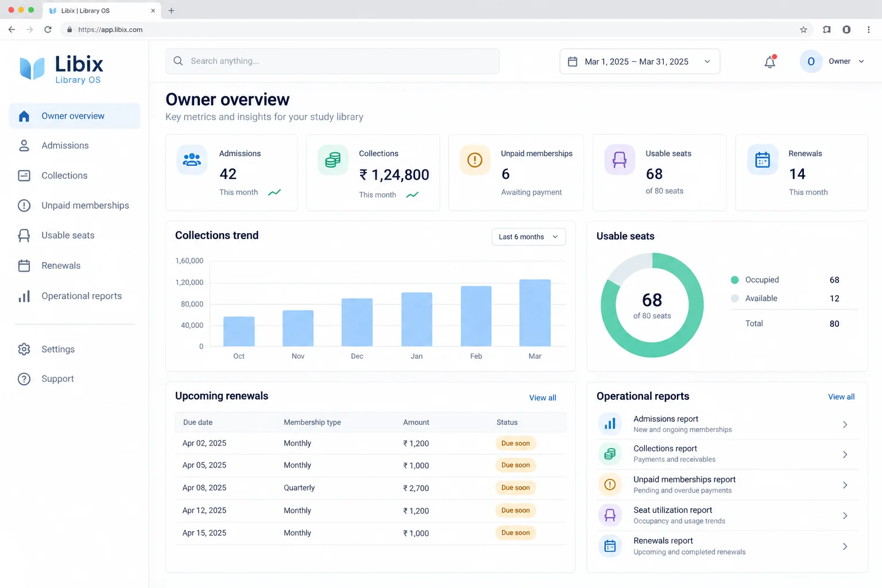The width and height of the screenshot is (882, 588).
Task: Select Unpaid memberships in the sidebar
Action: pos(75,206)
